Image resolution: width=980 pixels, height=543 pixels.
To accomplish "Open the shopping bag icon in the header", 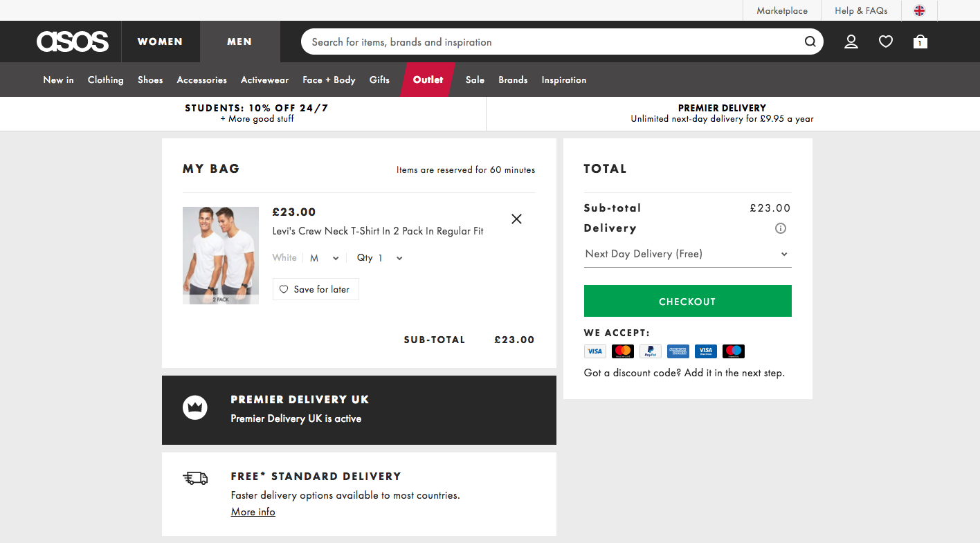I will click(x=920, y=42).
